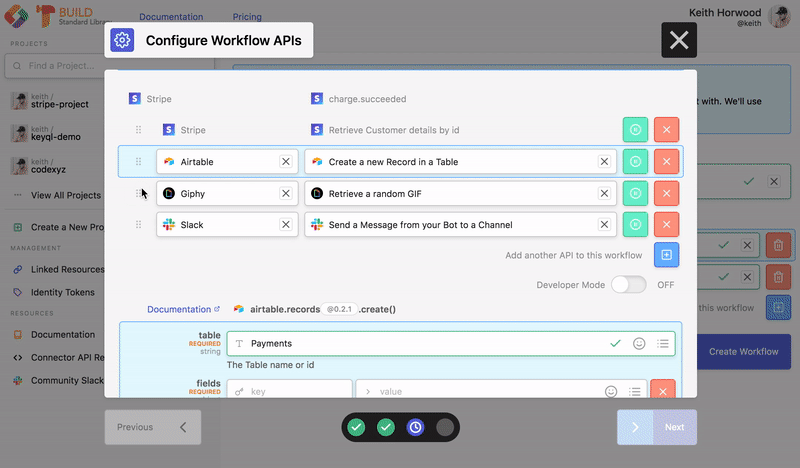Remove the Slack step with red X
This screenshot has width=800, height=468.
click(666, 225)
